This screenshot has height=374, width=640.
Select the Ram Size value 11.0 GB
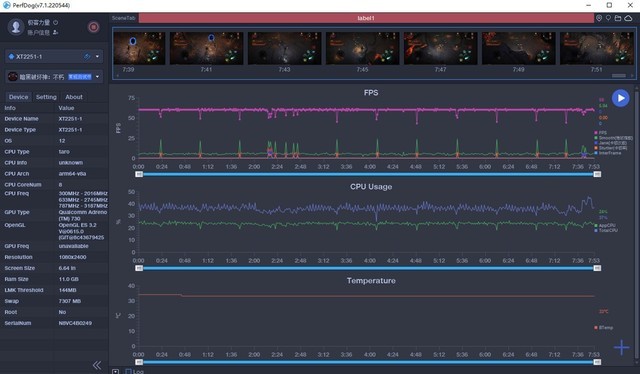pos(69,279)
